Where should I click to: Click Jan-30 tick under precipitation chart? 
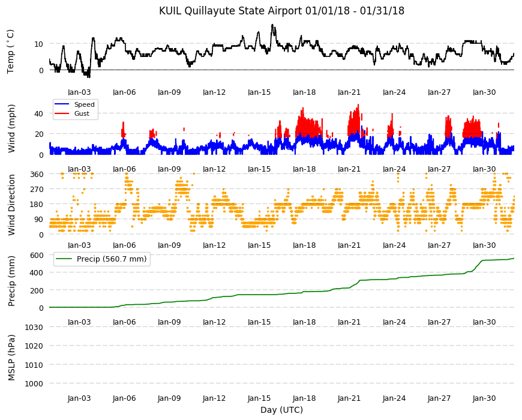484,322
